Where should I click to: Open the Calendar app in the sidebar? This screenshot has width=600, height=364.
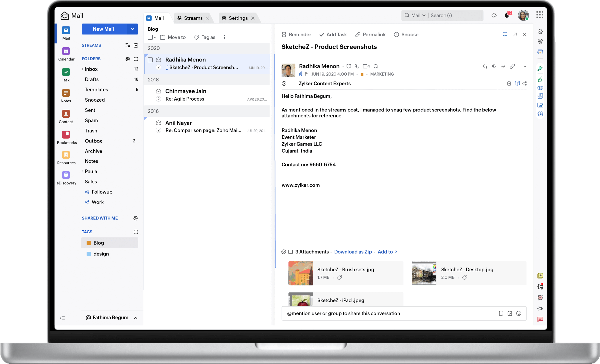coord(66,52)
